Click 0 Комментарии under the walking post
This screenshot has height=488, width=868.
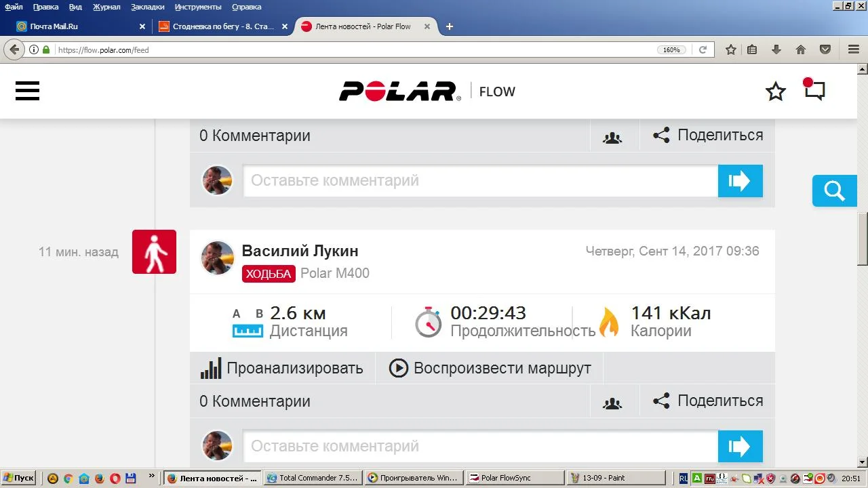[x=255, y=401]
